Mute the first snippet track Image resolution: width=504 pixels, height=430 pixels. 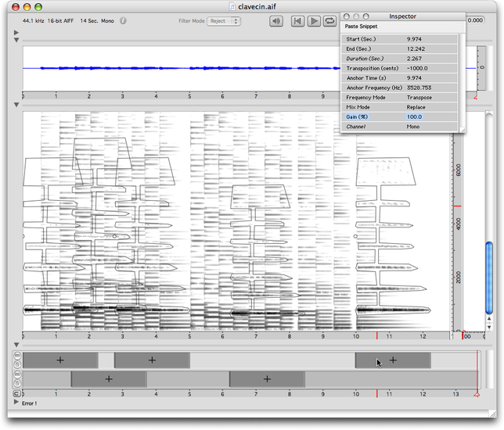[x=16, y=356]
